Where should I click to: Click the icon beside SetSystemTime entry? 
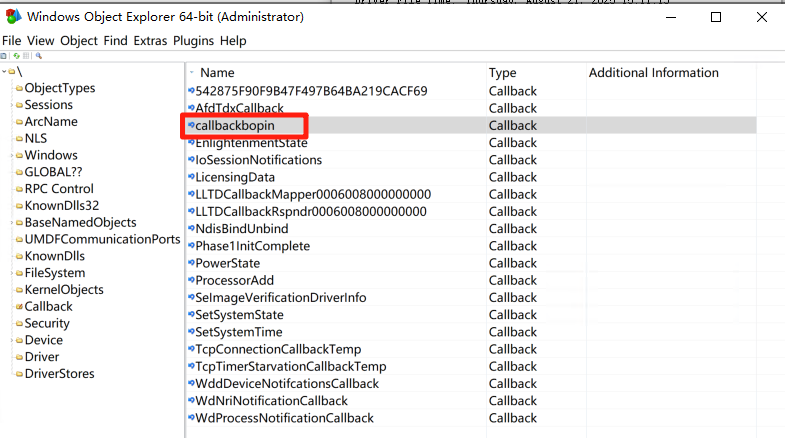191,332
